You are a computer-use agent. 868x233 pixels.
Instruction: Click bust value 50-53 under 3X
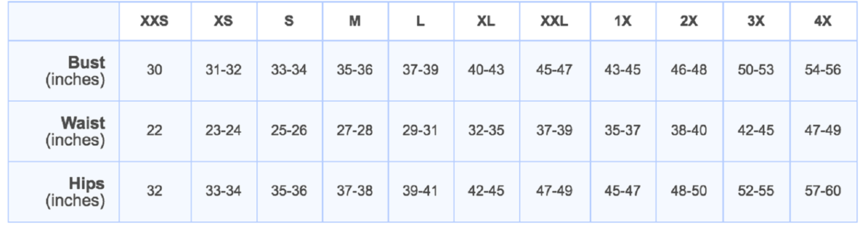(x=756, y=70)
